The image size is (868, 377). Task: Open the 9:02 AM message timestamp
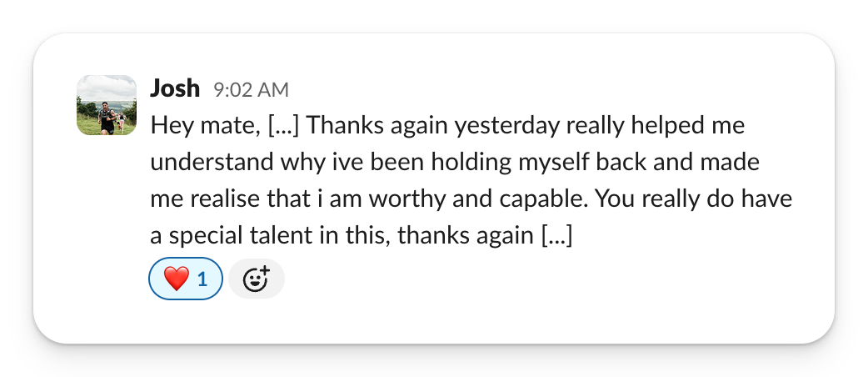(252, 89)
